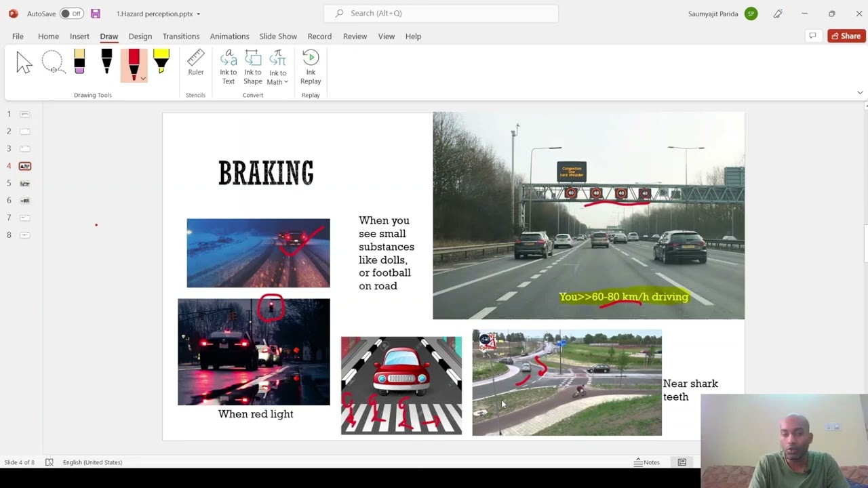Viewport: 868px width, 488px height.
Task: Toggle the Notes pane
Action: pos(646,462)
